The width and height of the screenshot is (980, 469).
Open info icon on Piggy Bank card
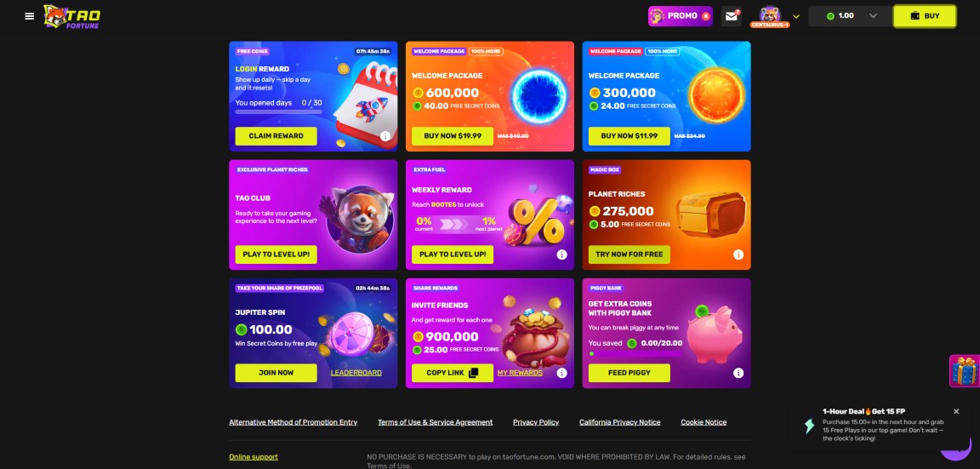[x=738, y=373]
